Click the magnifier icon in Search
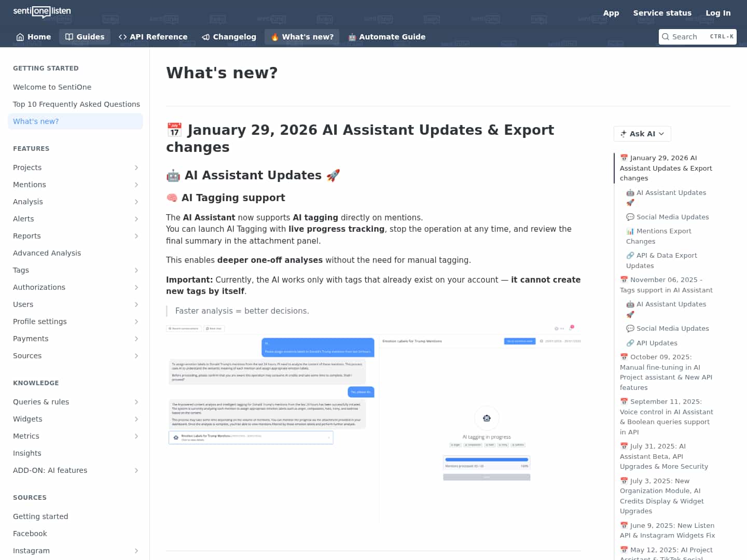The height and width of the screenshot is (560, 747). click(x=666, y=37)
